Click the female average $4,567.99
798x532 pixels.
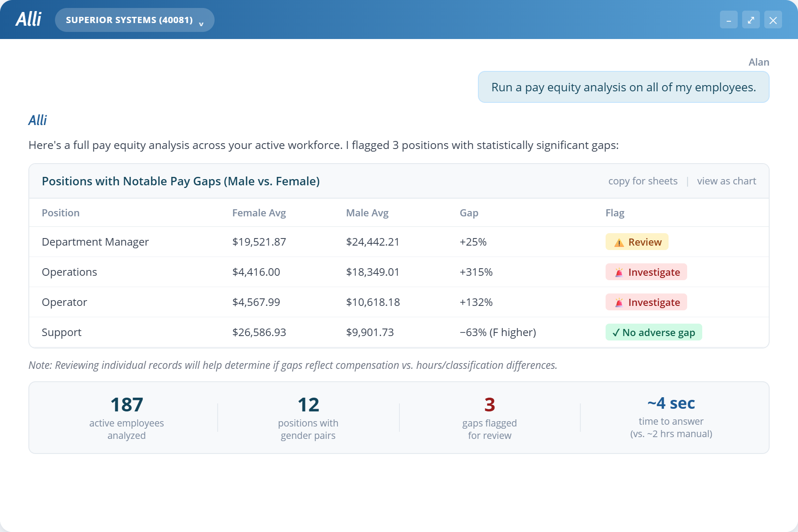point(256,302)
